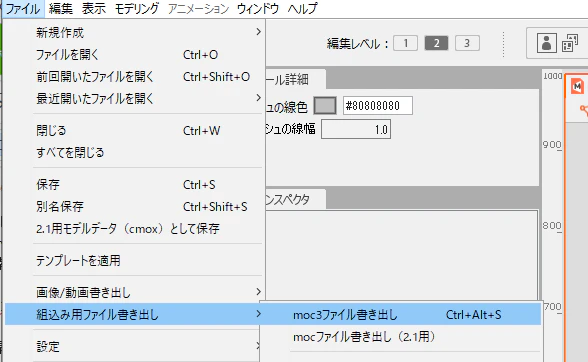The image size is (588, 362).
Task: Set edit level to 2
Action: click(436, 43)
